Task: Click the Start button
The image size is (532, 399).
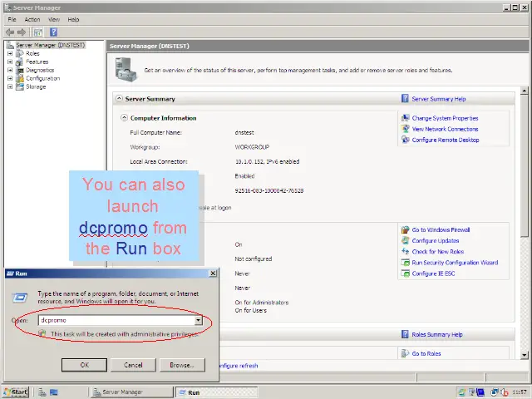Action: [x=16, y=392]
